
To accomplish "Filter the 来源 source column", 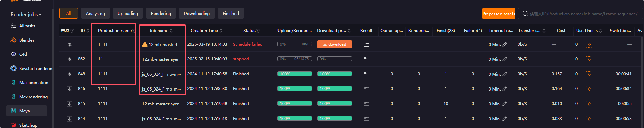I will pos(72,31).
